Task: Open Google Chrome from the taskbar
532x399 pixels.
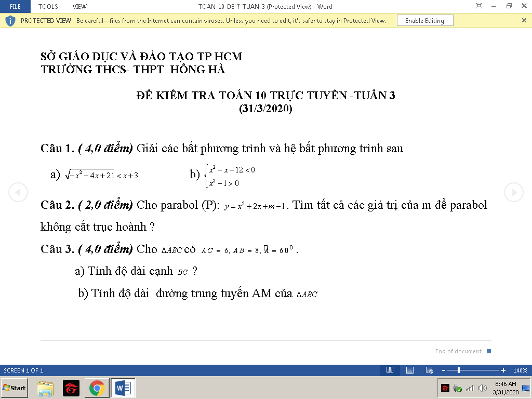Action: pos(97,388)
